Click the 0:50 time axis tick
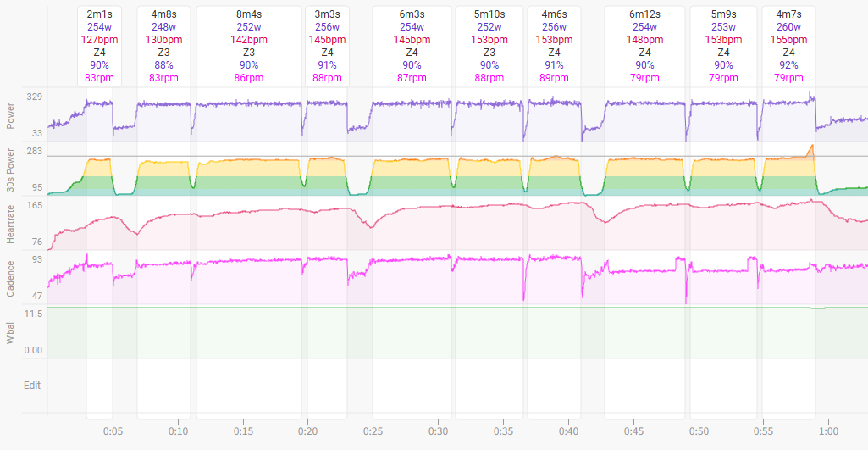Screen dimensions: 868x450 (699, 431)
